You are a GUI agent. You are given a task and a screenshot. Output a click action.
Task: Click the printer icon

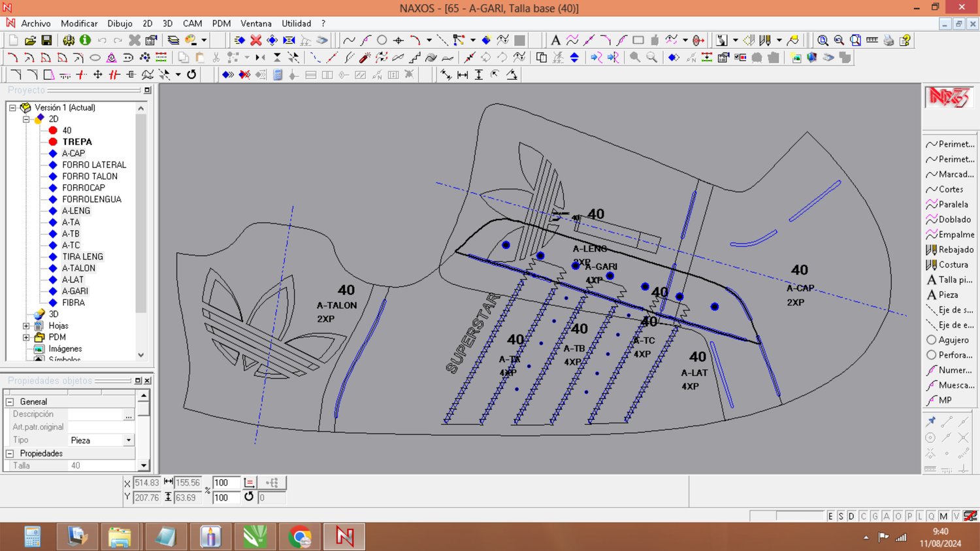(889, 41)
